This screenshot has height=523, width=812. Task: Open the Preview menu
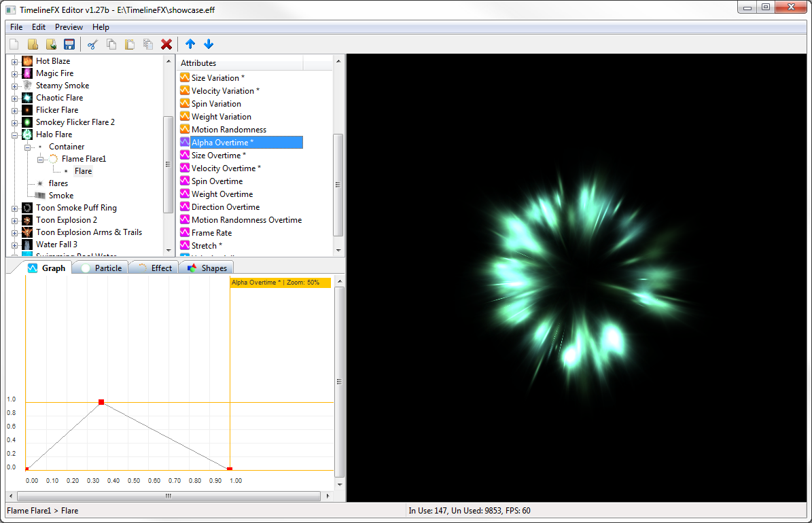point(69,27)
